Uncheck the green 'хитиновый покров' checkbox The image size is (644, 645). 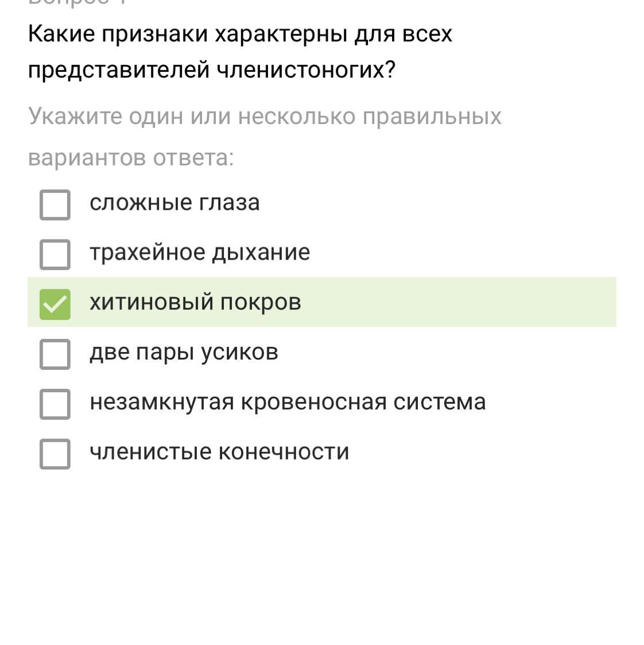[x=55, y=304]
